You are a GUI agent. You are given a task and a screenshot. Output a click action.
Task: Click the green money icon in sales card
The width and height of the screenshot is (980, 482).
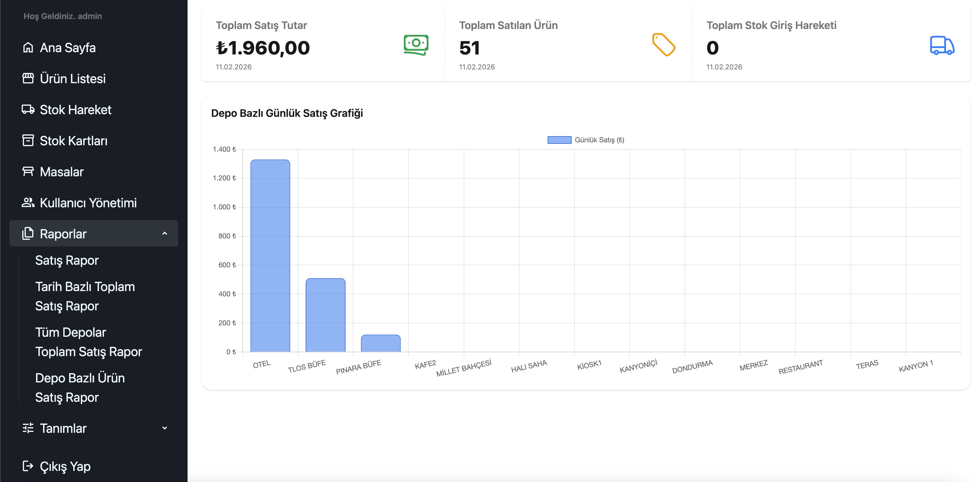click(416, 45)
